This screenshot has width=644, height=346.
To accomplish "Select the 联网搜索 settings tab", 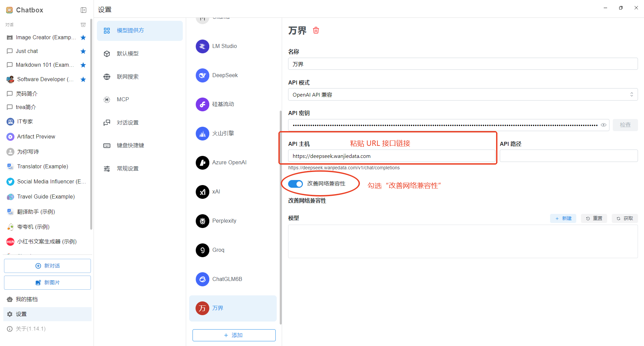I will (140, 77).
